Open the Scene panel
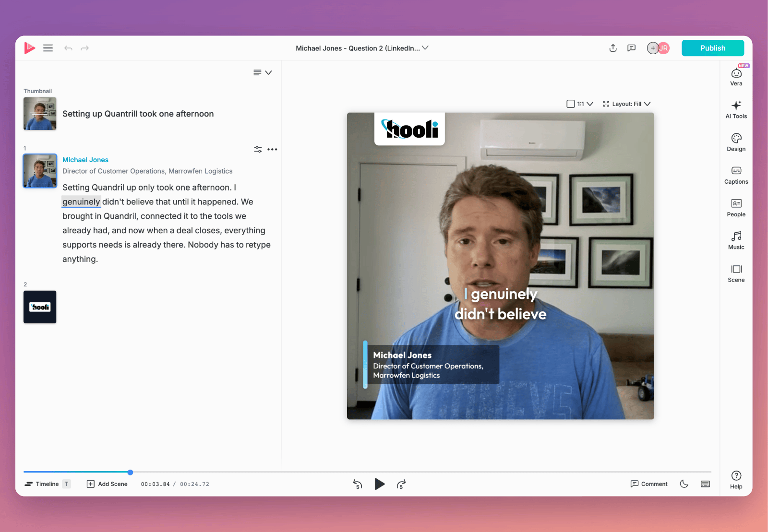This screenshot has height=532, width=768. (736, 273)
